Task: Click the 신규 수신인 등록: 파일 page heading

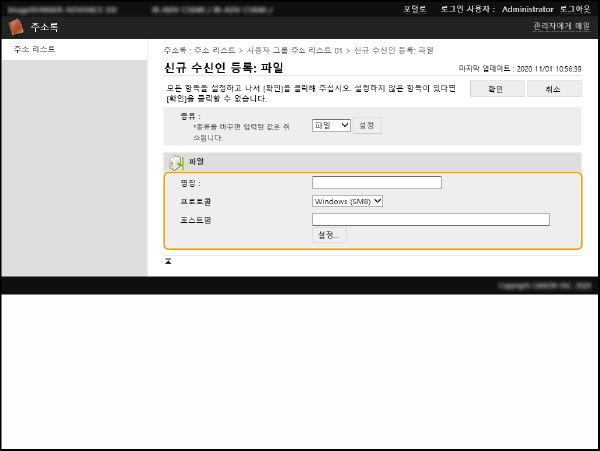Action: [x=223, y=68]
